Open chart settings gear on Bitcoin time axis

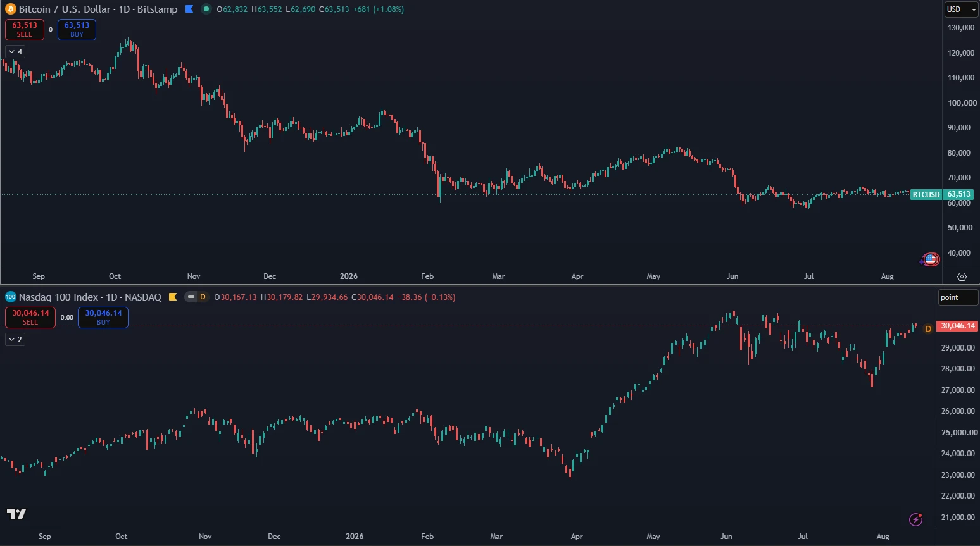(962, 276)
